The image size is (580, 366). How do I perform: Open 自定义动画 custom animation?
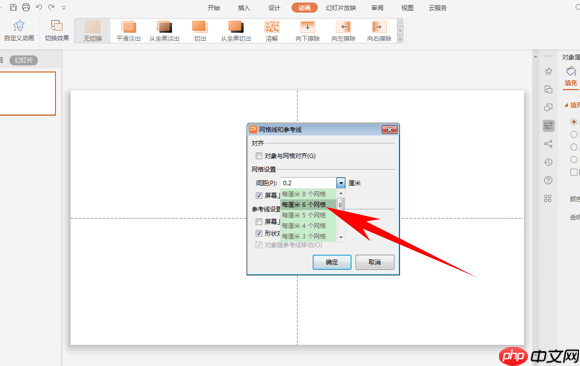(19, 30)
